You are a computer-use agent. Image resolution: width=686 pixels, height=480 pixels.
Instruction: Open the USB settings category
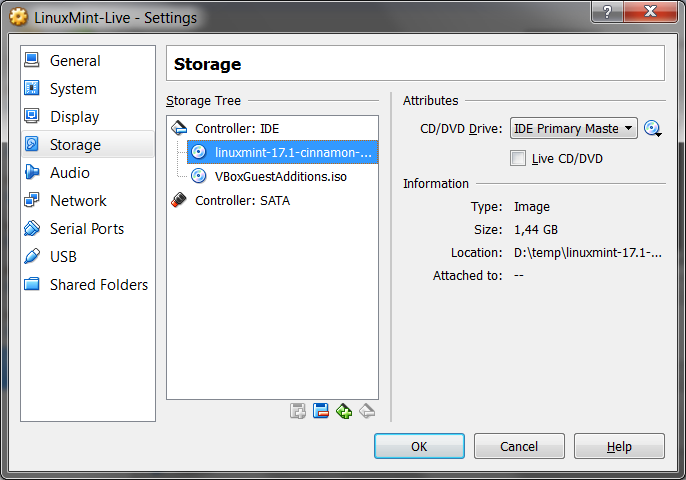88,257
